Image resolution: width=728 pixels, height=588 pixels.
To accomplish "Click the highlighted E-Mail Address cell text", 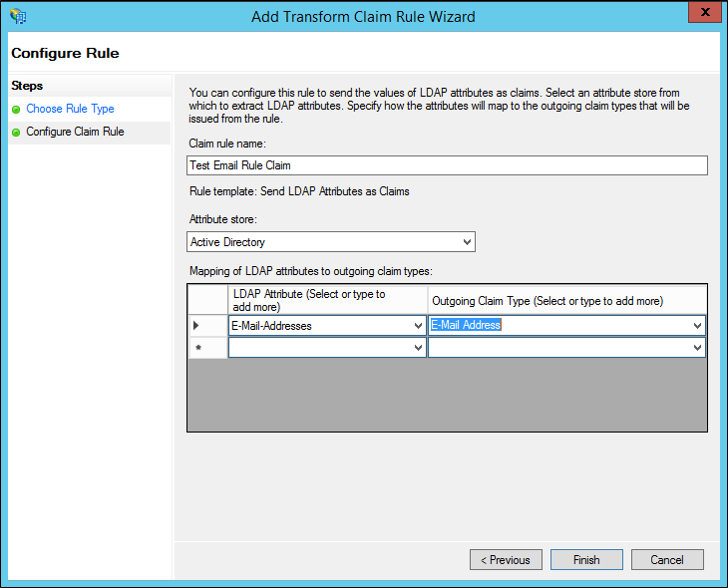I will coord(466,326).
